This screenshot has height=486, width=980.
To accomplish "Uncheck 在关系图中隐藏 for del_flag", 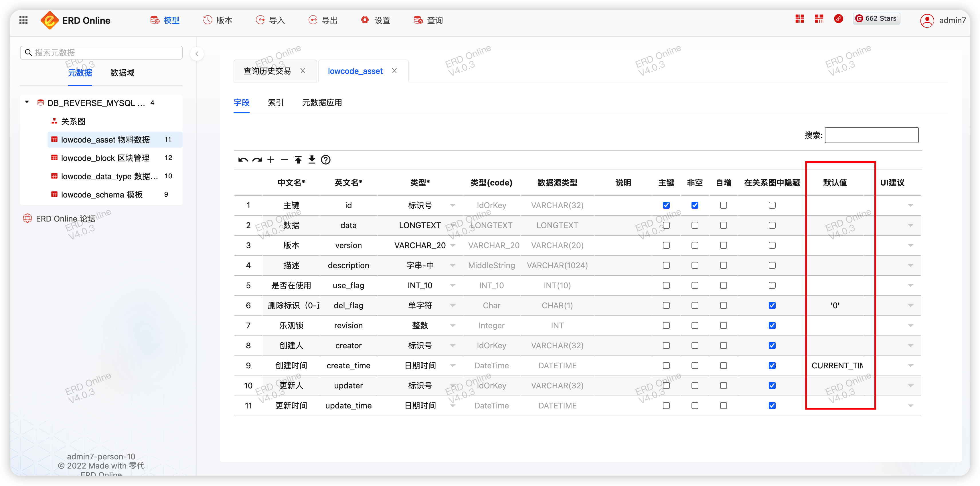I will (x=772, y=305).
